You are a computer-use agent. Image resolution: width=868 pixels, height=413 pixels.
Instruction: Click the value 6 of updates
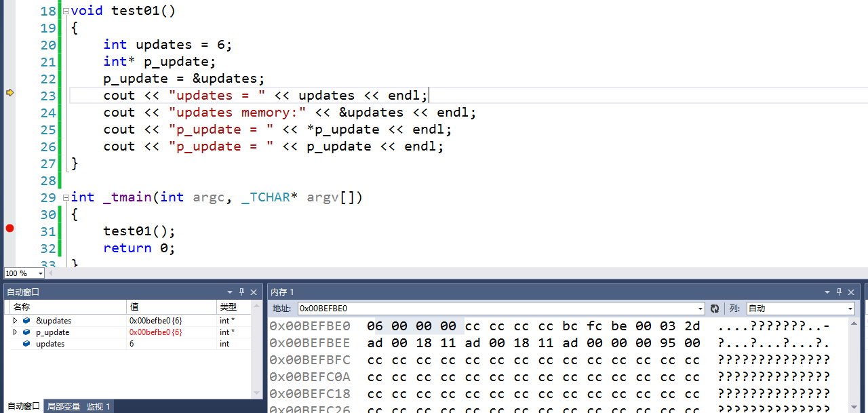click(x=132, y=344)
